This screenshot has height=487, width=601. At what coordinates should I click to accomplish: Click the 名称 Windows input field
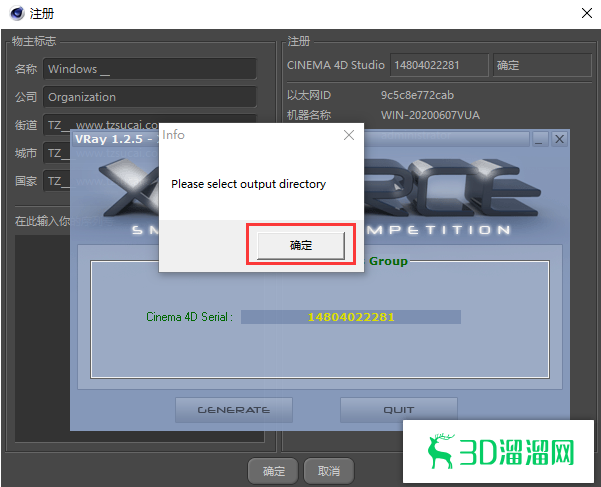[x=150, y=69]
